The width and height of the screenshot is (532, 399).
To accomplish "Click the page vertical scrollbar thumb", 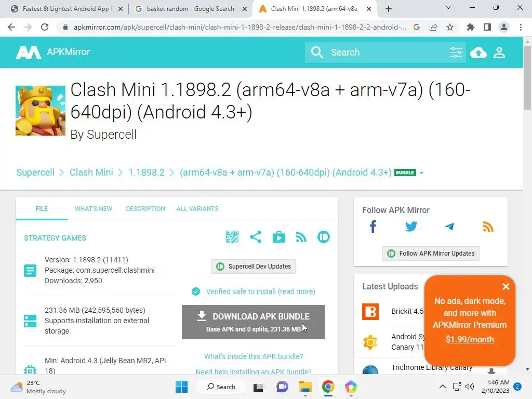I will click(x=527, y=77).
